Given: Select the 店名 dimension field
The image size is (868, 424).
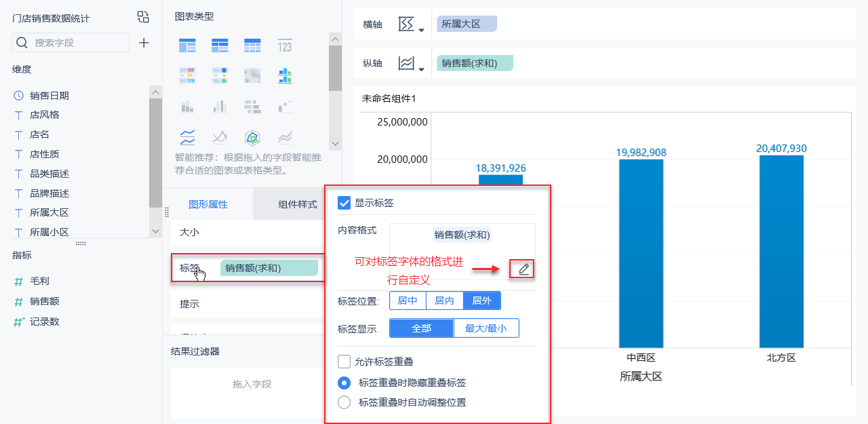Looking at the screenshot, I should pyautogui.click(x=39, y=134).
